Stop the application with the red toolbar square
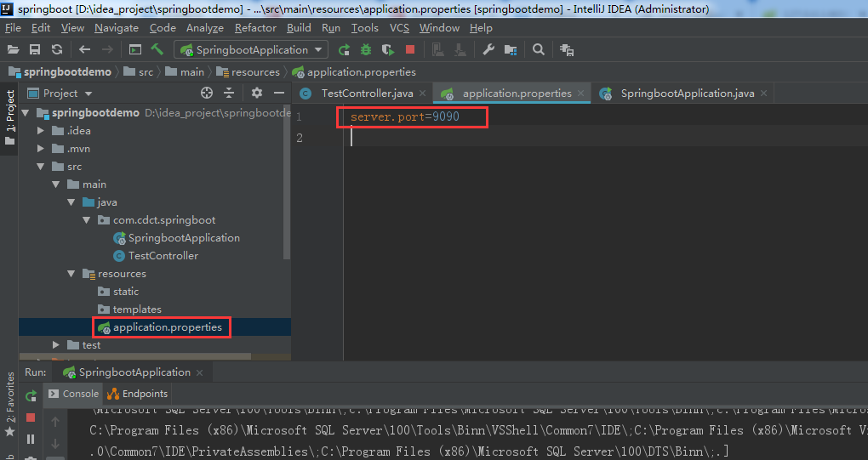The height and width of the screenshot is (460, 868). 410,49
